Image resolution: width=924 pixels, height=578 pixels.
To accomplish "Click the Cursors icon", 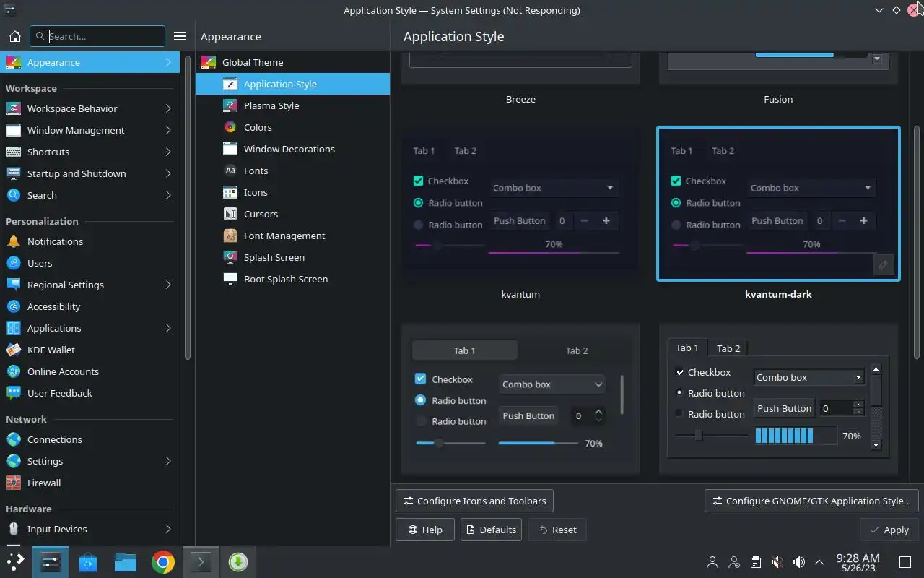I will 230,214.
